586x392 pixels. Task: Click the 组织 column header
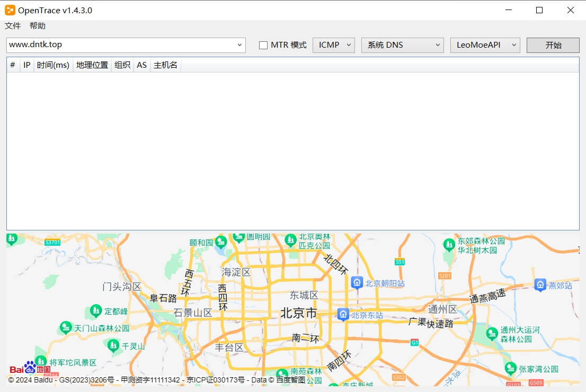122,65
